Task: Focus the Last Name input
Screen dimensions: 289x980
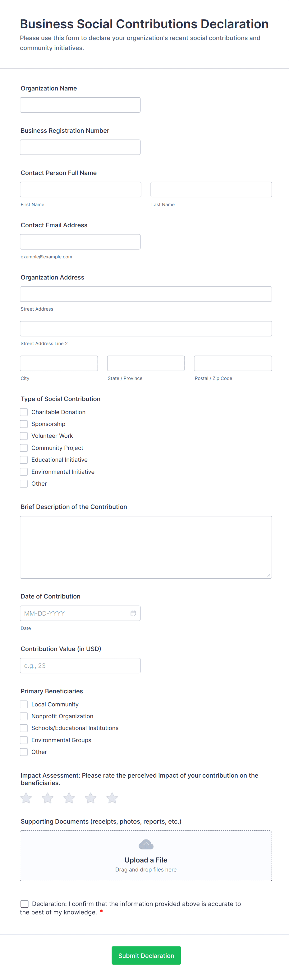Action: point(211,189)
